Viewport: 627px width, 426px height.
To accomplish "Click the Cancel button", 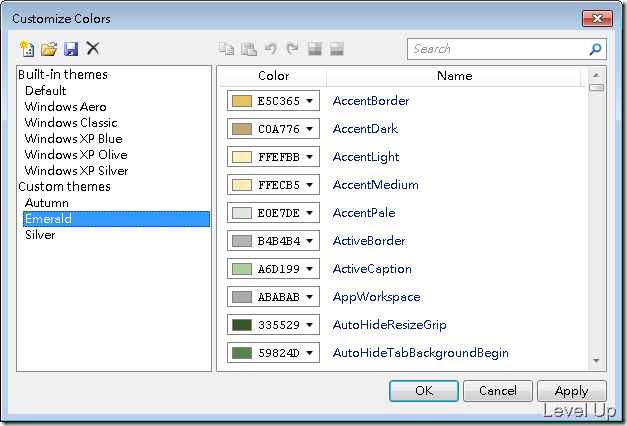I will click(497, 391).
